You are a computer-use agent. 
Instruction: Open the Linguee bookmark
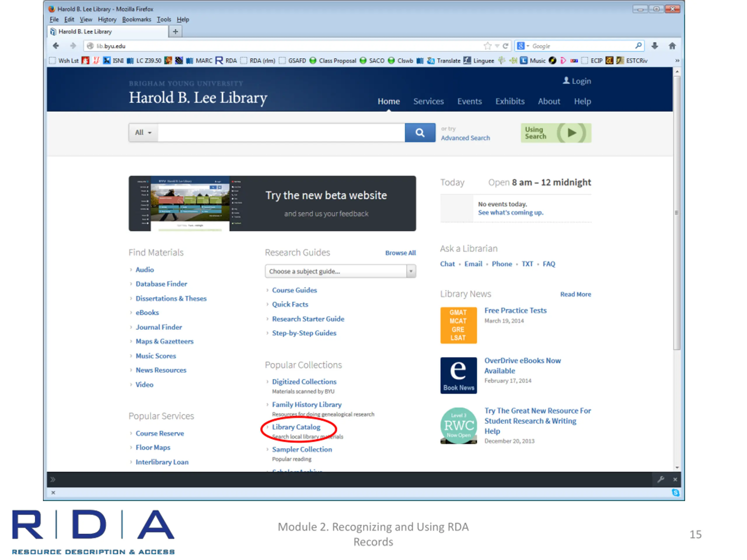pyautogui.click(x=479, y=61)
